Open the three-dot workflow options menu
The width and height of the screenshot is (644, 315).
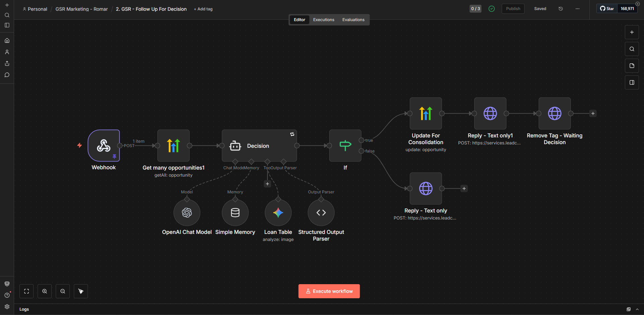tap(578, 9)
